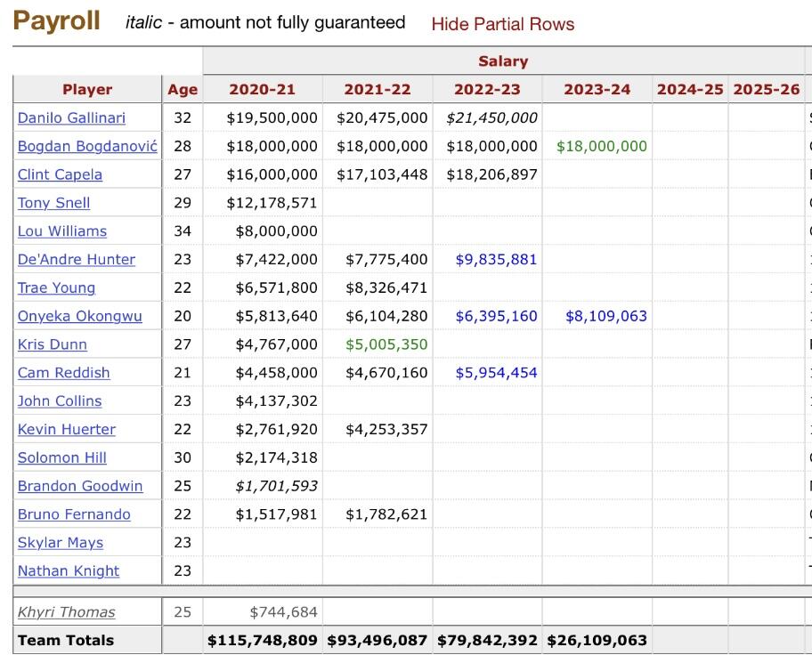The image size is (812, 655).
Task: Click on Clint Capela's name
Action: (x=60, y=174)
